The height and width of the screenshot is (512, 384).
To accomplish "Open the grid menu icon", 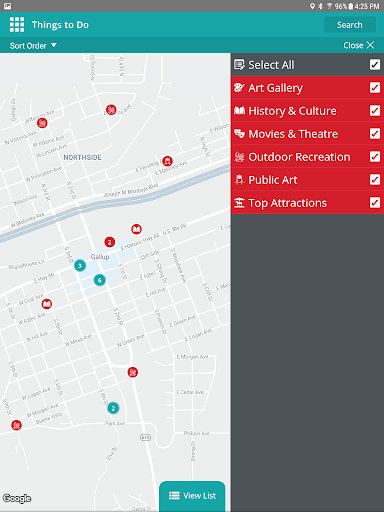I will click(17, 25).
